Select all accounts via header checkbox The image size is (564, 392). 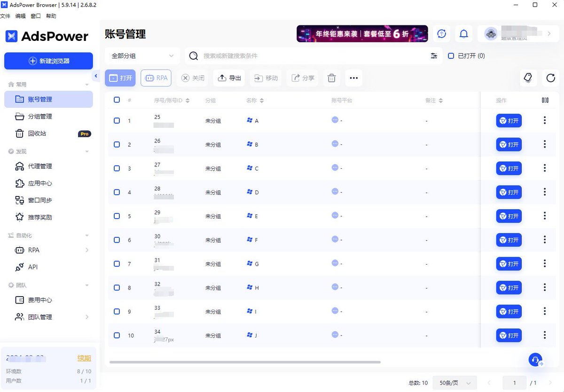pyautogui.click(x=117, y=100)
